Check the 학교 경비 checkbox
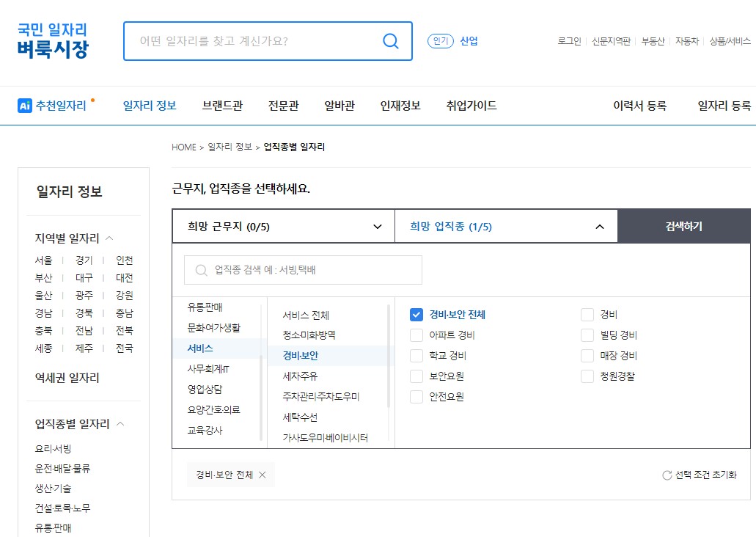Image resolution: width=756 pixels, height=537 pixels. tap(416, 356)
